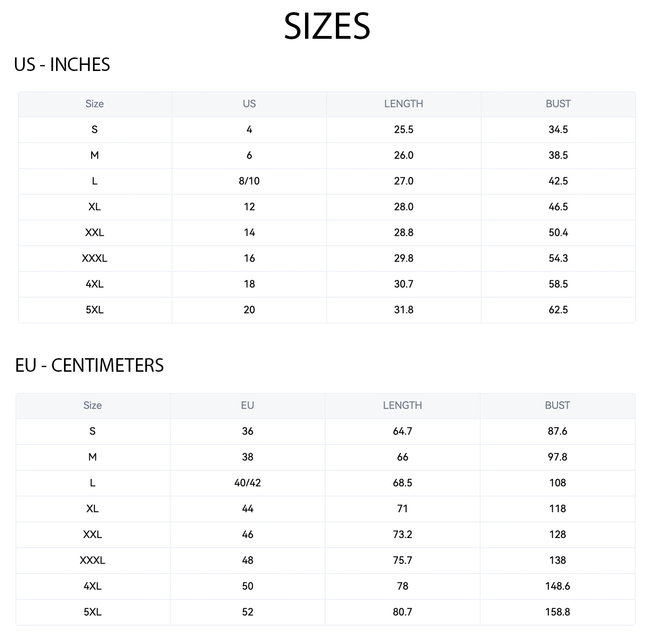Click the LENGTH header in the US table
Screen dimensions: 654x644
pyautogui.click(x=404, y=104)
